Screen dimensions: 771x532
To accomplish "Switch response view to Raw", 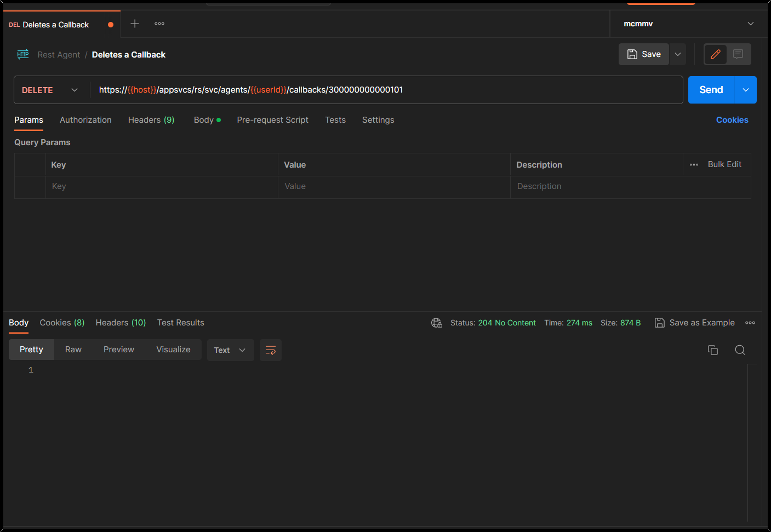I will coord(73,350).
